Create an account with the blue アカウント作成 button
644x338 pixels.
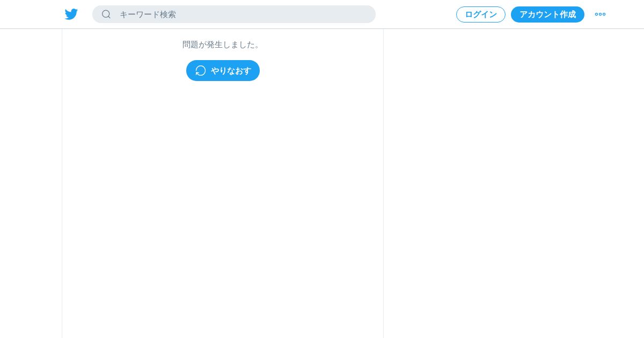547,14
